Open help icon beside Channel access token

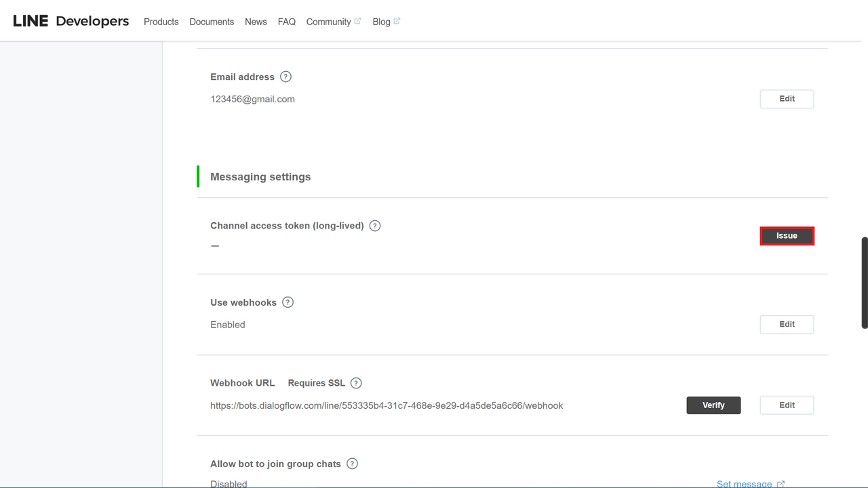375,226
